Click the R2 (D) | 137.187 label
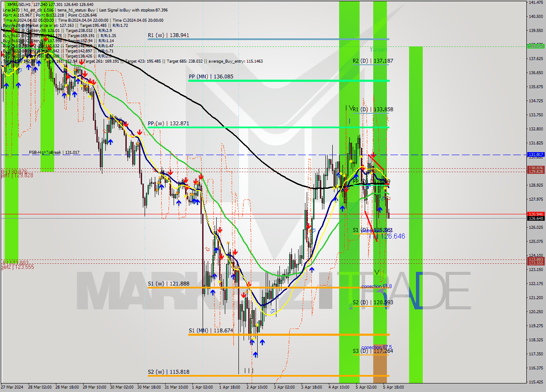Viewport: 546px width, 392px height. pos(373,61)
